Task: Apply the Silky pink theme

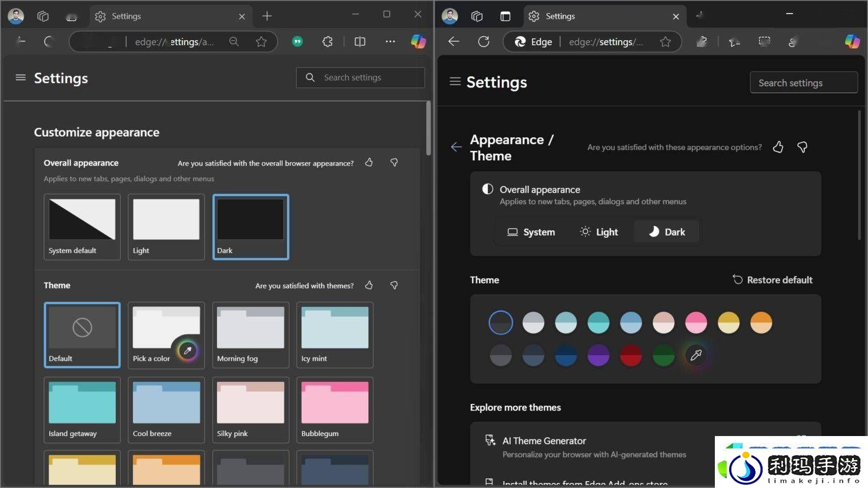Action: (250, 409)
